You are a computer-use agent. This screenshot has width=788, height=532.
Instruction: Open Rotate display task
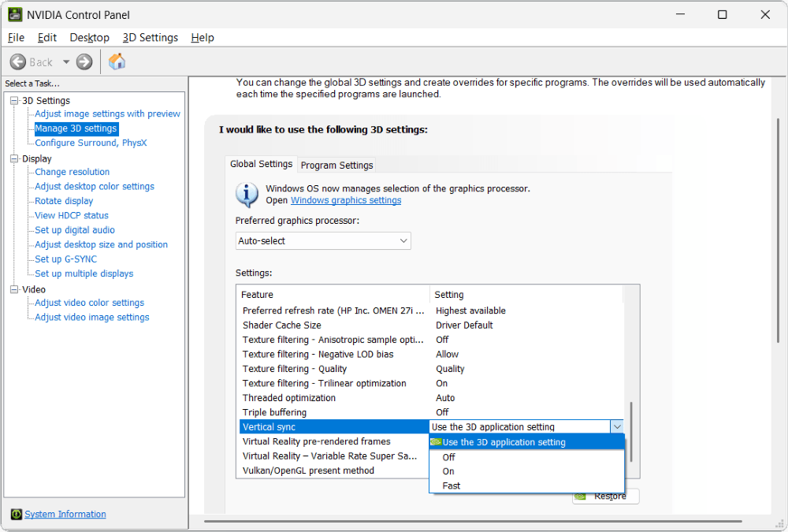click(64, 201)
